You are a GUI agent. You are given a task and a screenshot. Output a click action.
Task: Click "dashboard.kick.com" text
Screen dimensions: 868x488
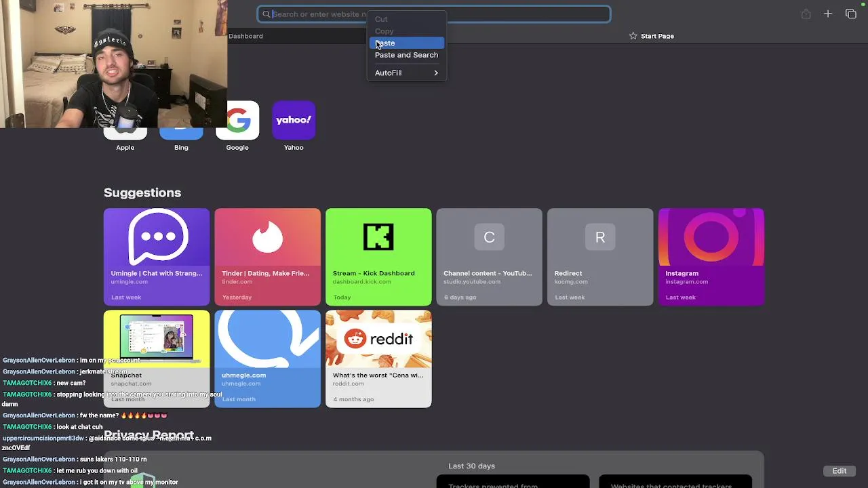(x=361, y=282)
